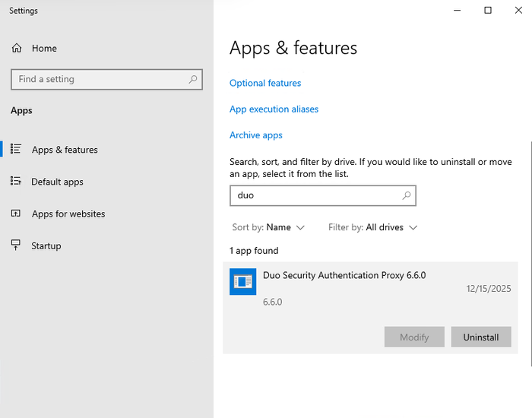Select the Startup settings page
Viewport: 532px width, 418px height.
click(46, 245)
